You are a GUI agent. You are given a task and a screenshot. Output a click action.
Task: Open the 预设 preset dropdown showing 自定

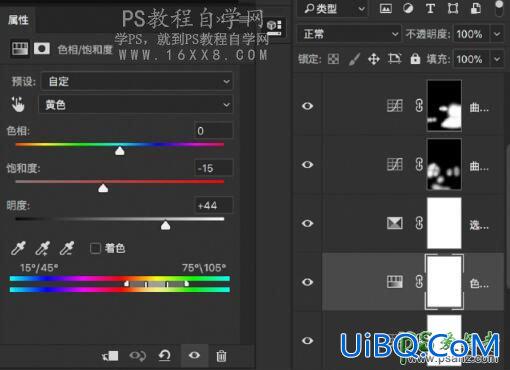pos(137,81)
